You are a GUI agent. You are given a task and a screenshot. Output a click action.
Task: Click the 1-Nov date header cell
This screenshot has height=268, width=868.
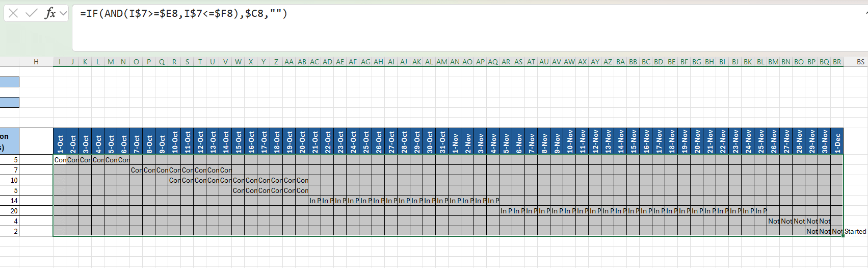455,141
